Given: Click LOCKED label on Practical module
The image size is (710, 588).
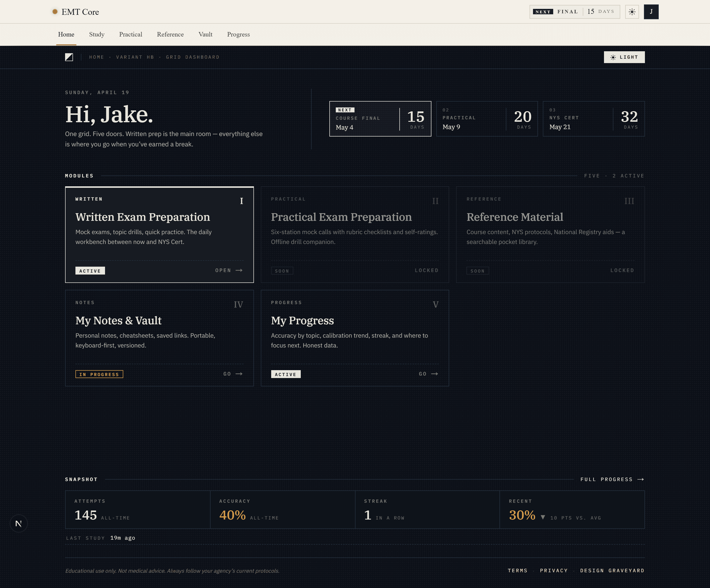Looking at the screenshot, I should tap(427, 270).
